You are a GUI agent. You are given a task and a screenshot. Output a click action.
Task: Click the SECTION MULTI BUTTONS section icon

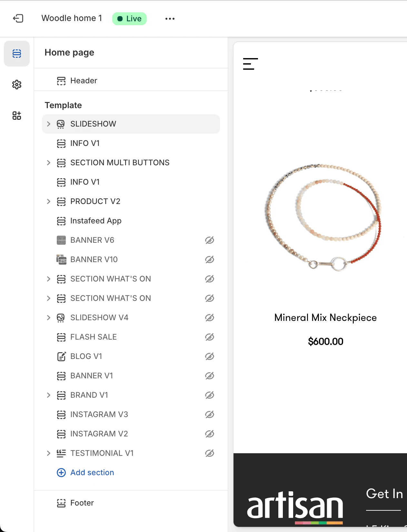click(61, 163)
